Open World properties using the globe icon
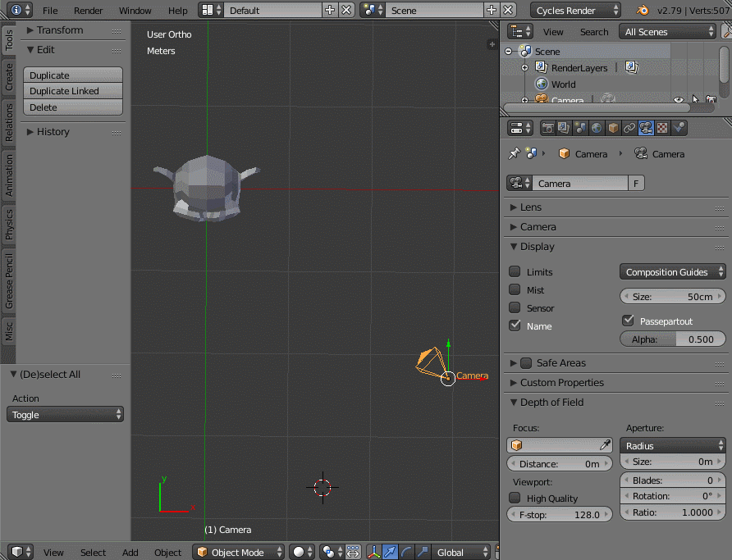 (x=597, y=128)
